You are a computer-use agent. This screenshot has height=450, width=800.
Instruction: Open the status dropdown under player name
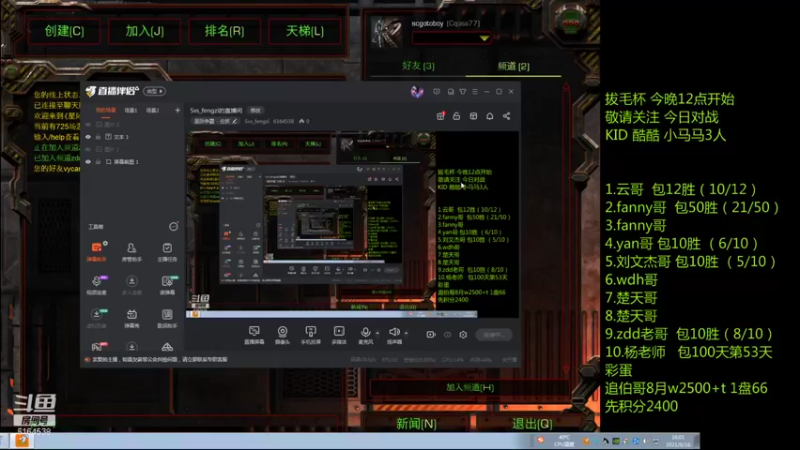click(x=452, y=38)
